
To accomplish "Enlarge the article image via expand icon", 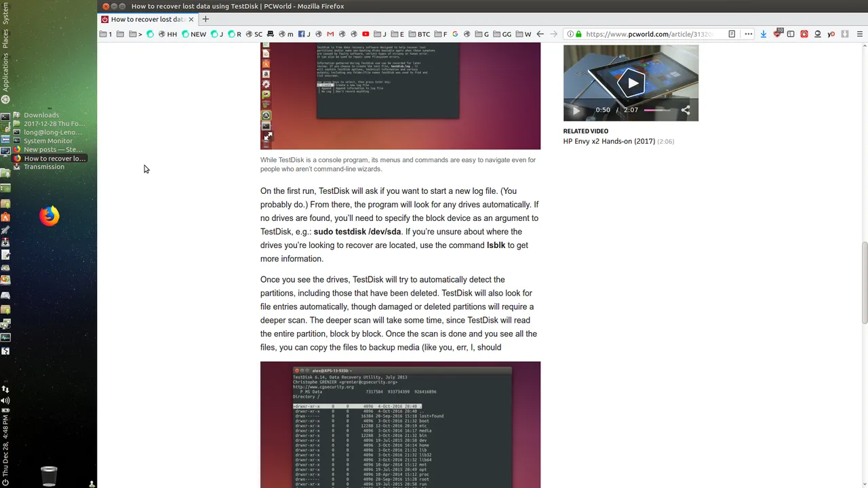I will (268, 136).
